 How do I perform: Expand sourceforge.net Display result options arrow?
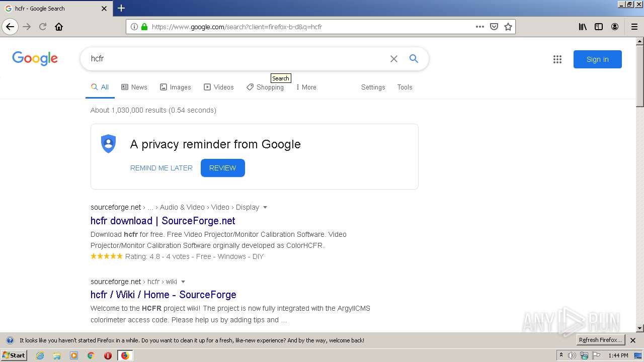[x=265, y=207]
